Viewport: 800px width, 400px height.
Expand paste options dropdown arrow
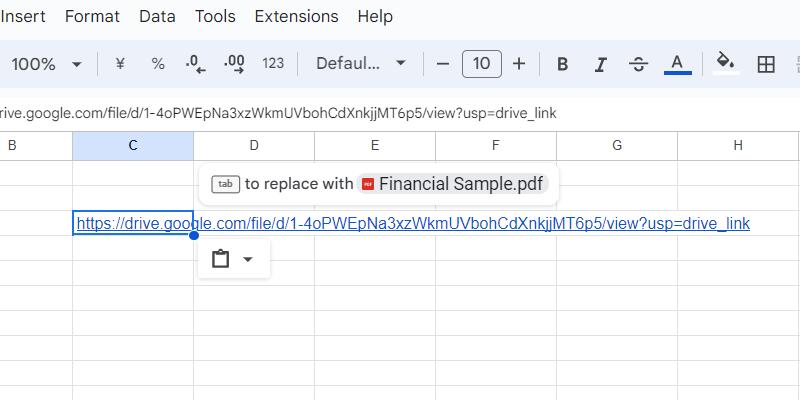pos(247,259)
